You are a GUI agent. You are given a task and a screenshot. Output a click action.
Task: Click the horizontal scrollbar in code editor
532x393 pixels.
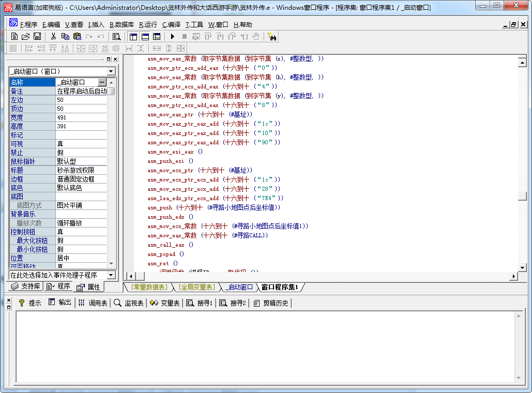(321, 277)
